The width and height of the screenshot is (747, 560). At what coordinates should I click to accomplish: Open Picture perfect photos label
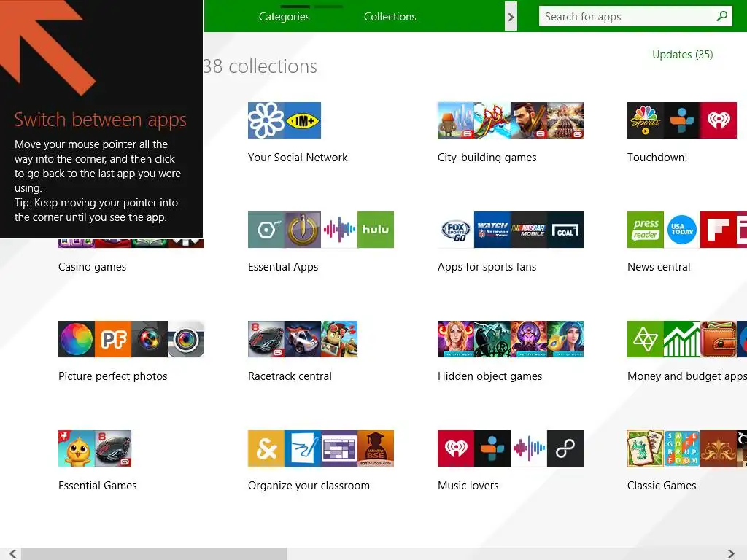click(x=112, y=376)
